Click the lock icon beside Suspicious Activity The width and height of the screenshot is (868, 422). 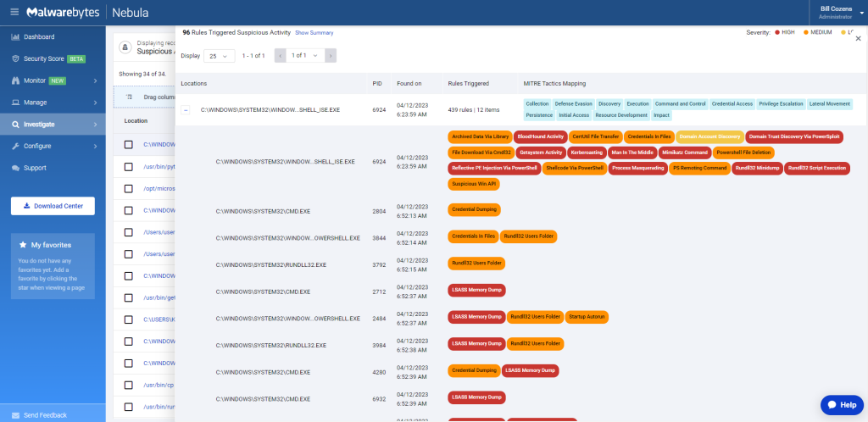(125, 47)
